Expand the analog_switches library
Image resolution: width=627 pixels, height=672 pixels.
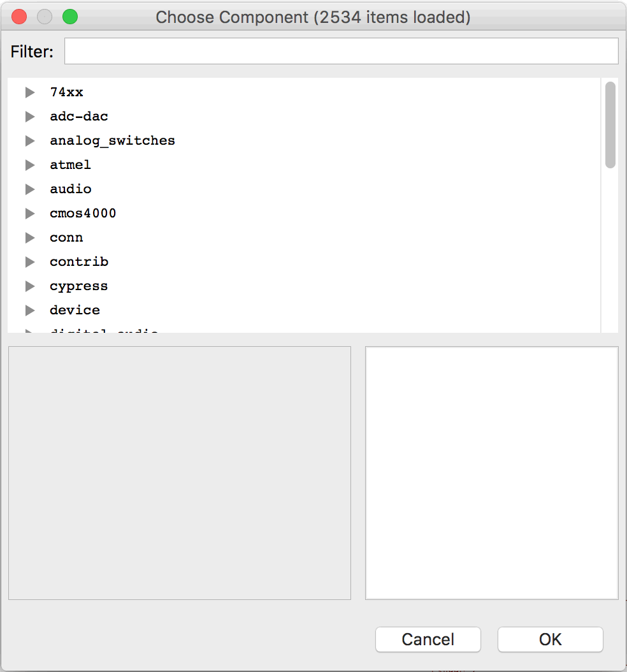pyautogui.click(x=30, y=140)
